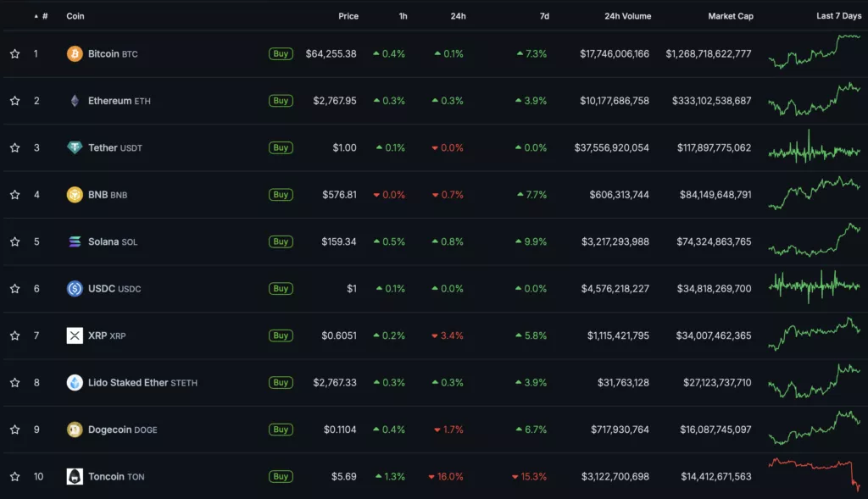Click the Solana logo icon
The image size is (868, 499).
75,242
